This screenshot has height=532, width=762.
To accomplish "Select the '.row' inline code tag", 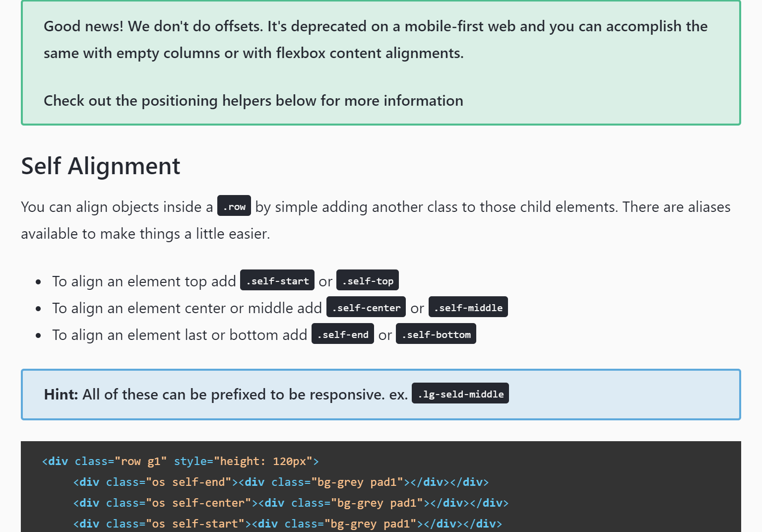I will tap(234, 206).
